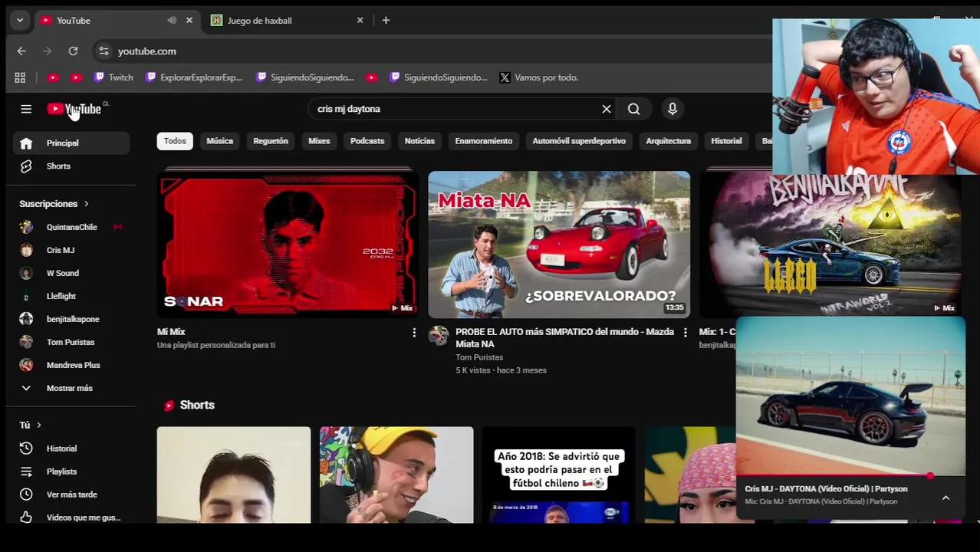Select the Enamoramiento filter chip
980x552 pixels.
pos(484,141)
